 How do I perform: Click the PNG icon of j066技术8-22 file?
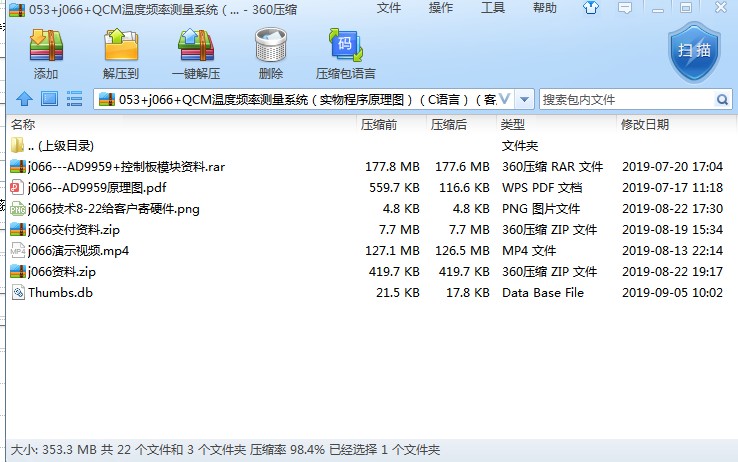coord(17,208)
